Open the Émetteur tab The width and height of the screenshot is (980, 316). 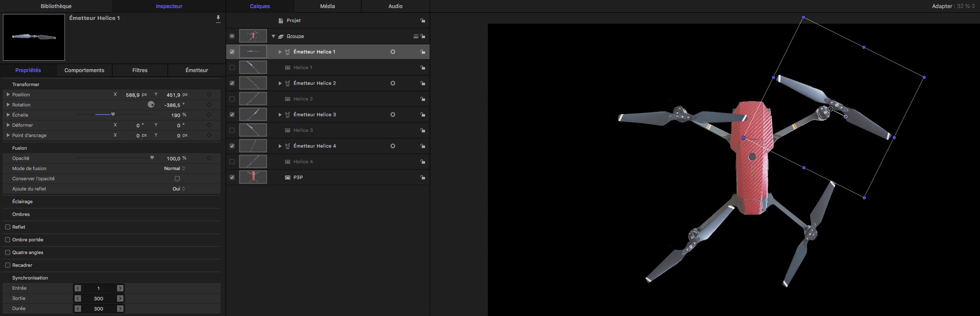click(x=197, y=70)
